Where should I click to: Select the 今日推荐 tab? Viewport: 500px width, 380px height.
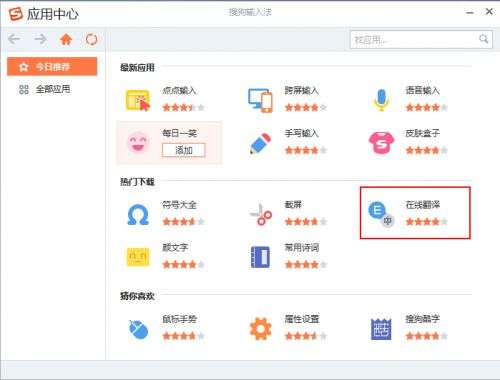(x=52, y=66)
